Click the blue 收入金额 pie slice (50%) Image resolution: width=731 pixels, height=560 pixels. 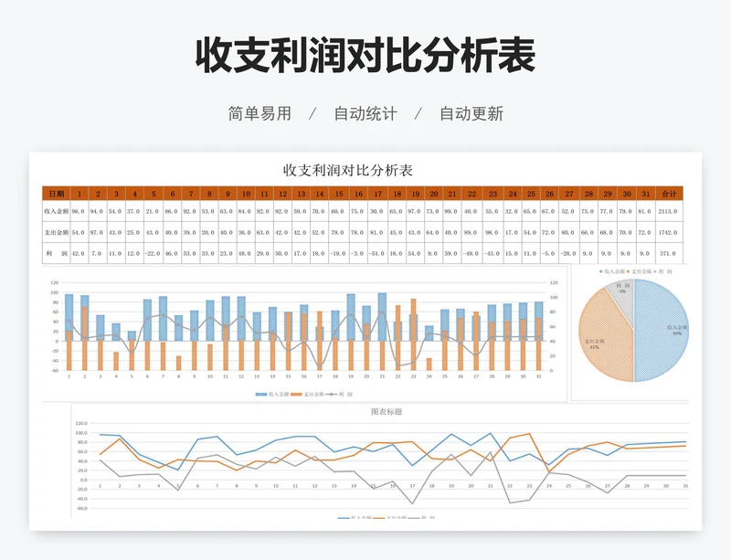(662, 329)
